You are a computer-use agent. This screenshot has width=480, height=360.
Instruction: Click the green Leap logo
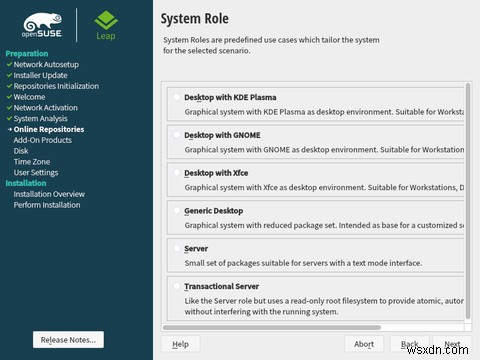pyautogui.click(x=106, y=25)
